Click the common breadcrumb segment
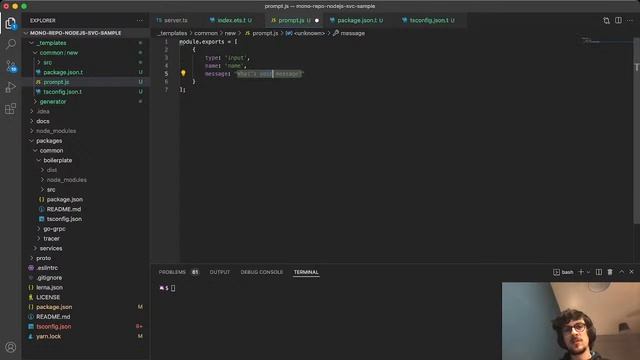The height and width of the screenshot is (360, 640). 206,33
